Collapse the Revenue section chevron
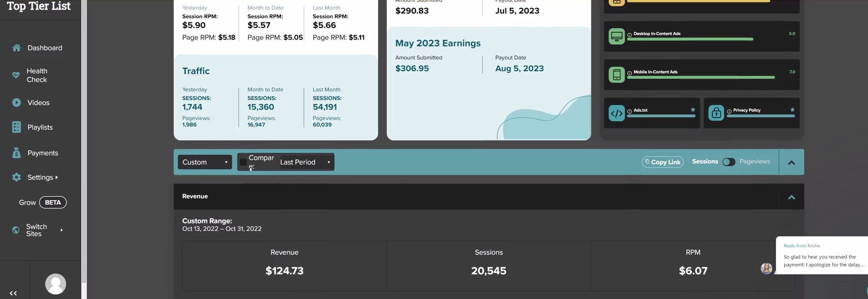This screenshot has width=868, height=299. (792, 197)
